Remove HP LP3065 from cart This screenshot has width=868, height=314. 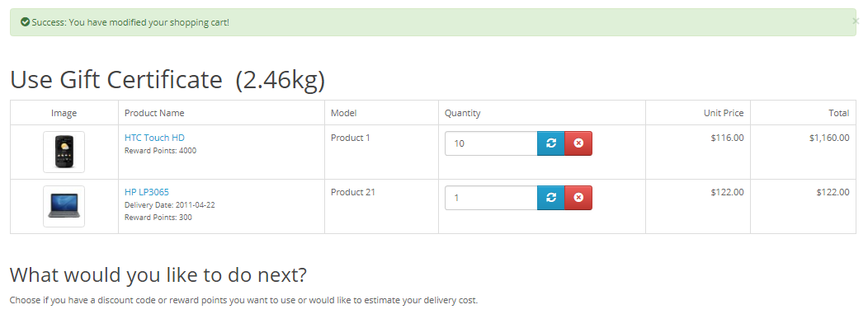click(x=578, y=197)
